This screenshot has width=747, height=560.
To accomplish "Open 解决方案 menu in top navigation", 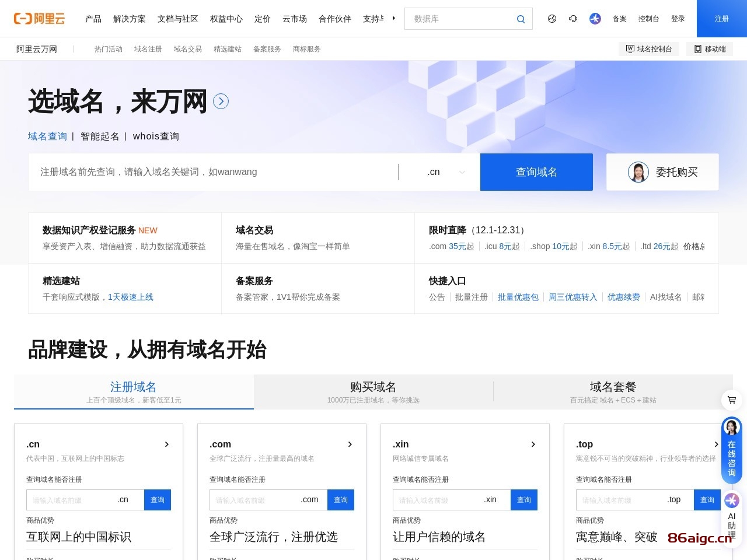I will [x=130, y=19].
